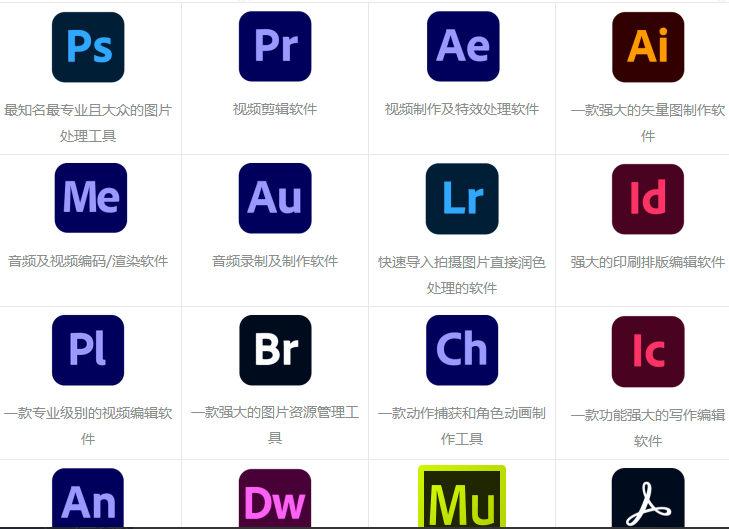The height and width of the screenshot is (529, 729).
Task: Select the Muse Mu icon
Action: [462, 496]
